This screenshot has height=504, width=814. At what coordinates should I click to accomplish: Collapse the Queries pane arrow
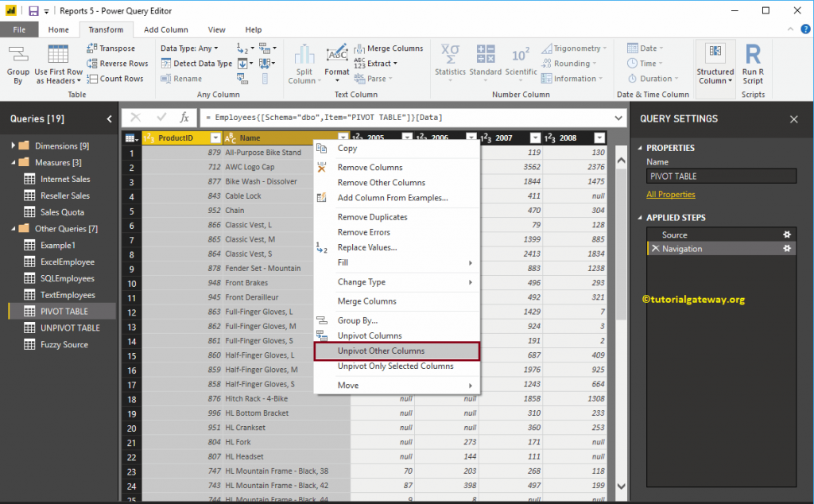click(x=109, y=119)
